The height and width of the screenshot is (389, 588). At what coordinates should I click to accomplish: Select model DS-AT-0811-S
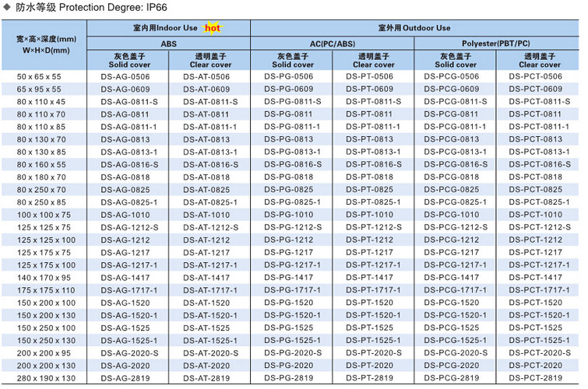[210, 102]
